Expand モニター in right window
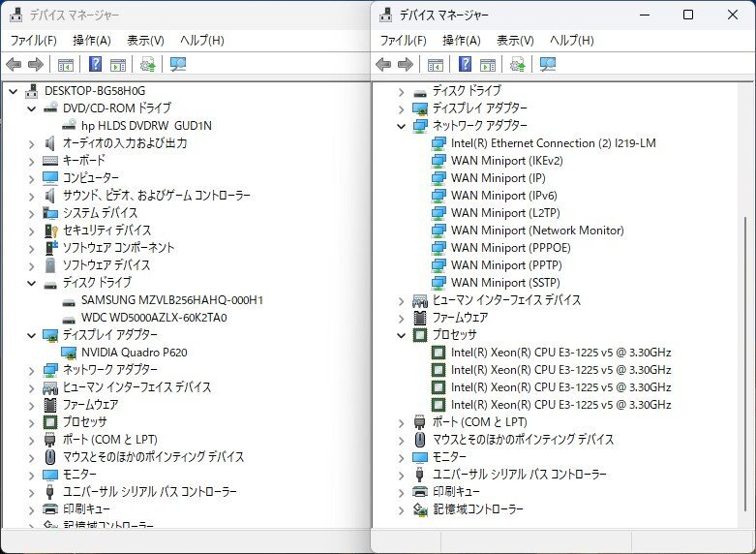The height and width of the screenshot is (554, 756). (401, 457)
